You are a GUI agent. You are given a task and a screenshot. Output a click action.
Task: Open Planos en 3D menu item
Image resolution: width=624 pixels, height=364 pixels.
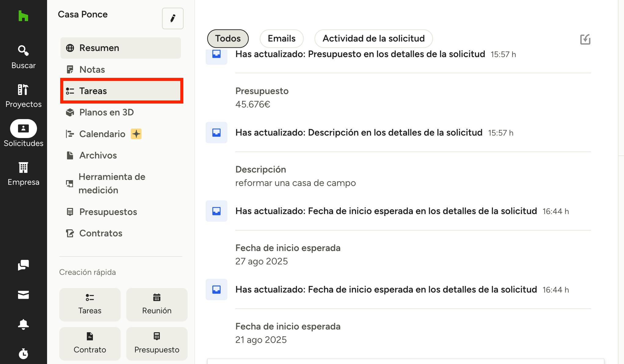(106, 112)
